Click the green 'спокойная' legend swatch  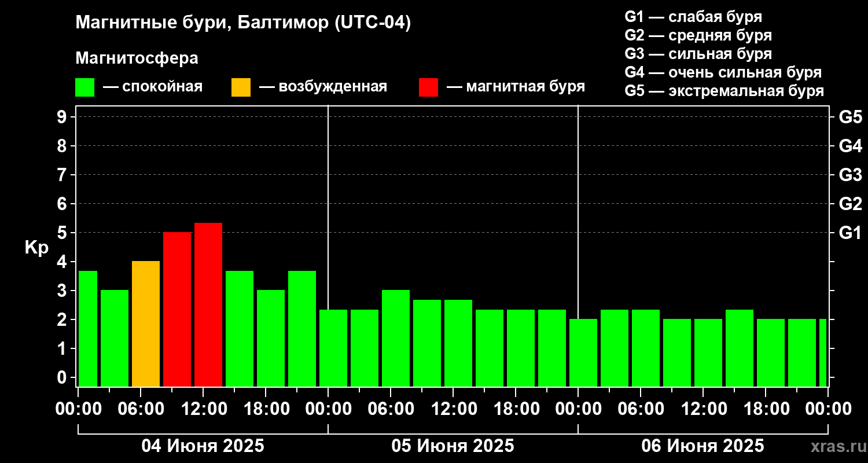click(85, 87)
